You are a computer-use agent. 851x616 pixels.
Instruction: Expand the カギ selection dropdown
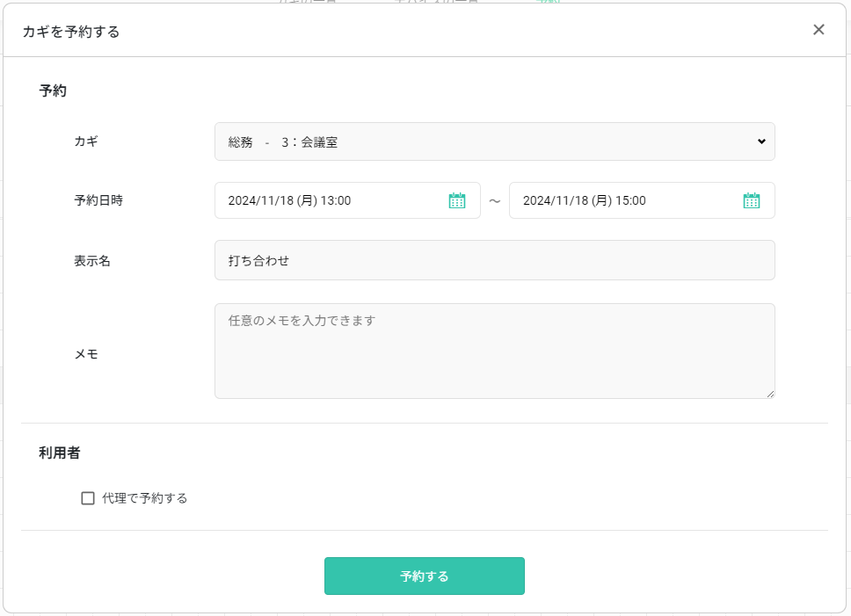pos(494,141)
